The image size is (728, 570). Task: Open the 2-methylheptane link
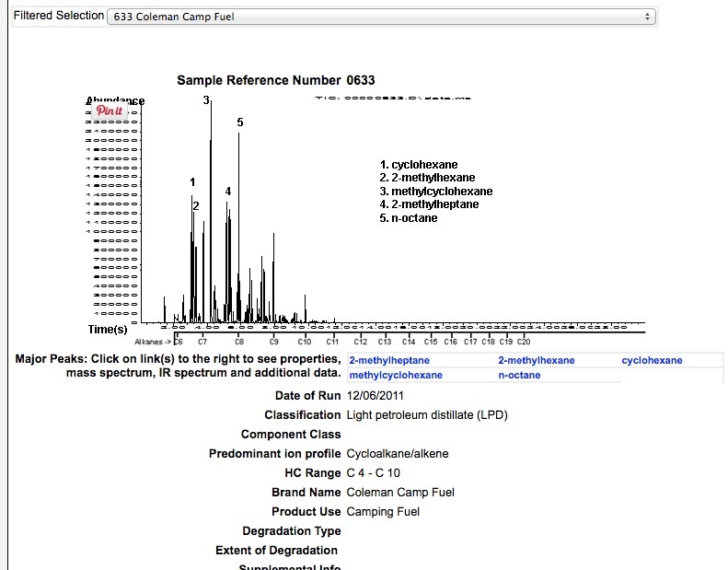389,360
